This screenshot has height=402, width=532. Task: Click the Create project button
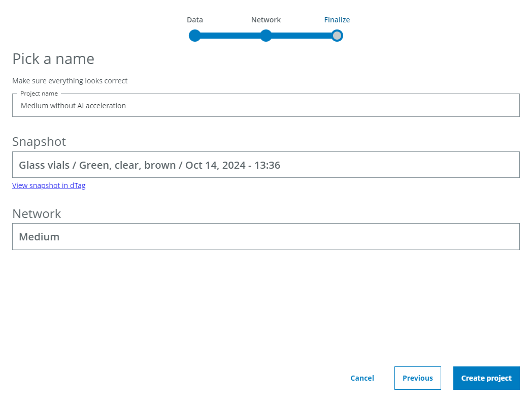tap(486, 378)
